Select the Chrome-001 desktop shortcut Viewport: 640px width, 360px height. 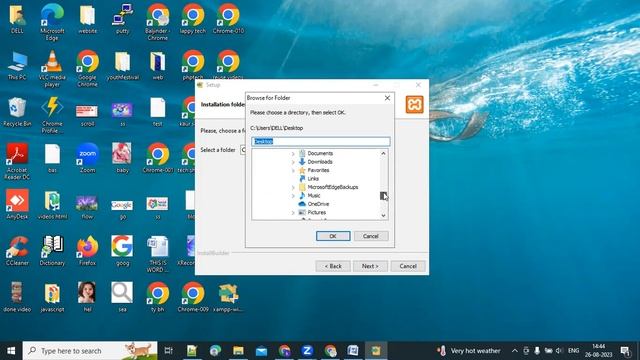pos(158,158)
